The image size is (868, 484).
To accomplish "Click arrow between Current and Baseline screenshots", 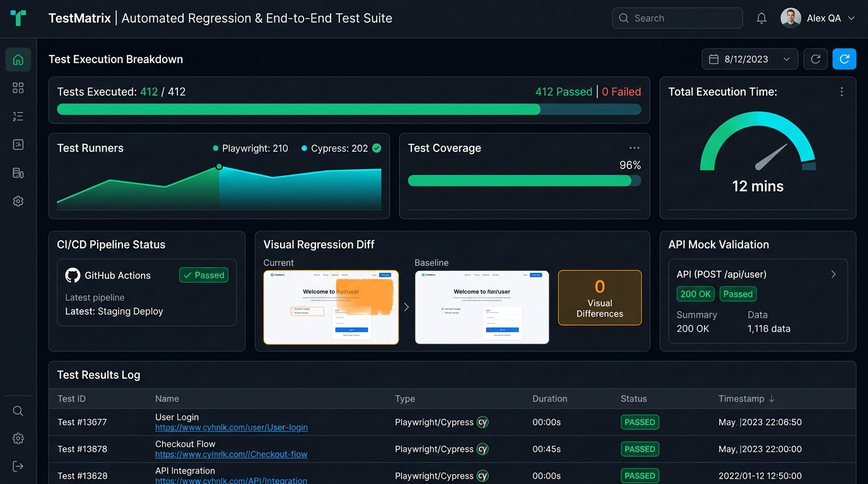I will click(x=406, y=307).
